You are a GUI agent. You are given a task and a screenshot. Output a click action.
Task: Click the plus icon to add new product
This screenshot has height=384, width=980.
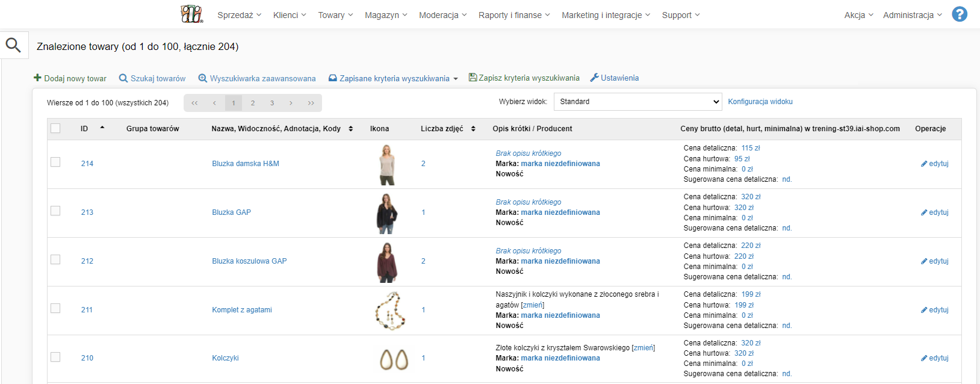click(37, 78)
